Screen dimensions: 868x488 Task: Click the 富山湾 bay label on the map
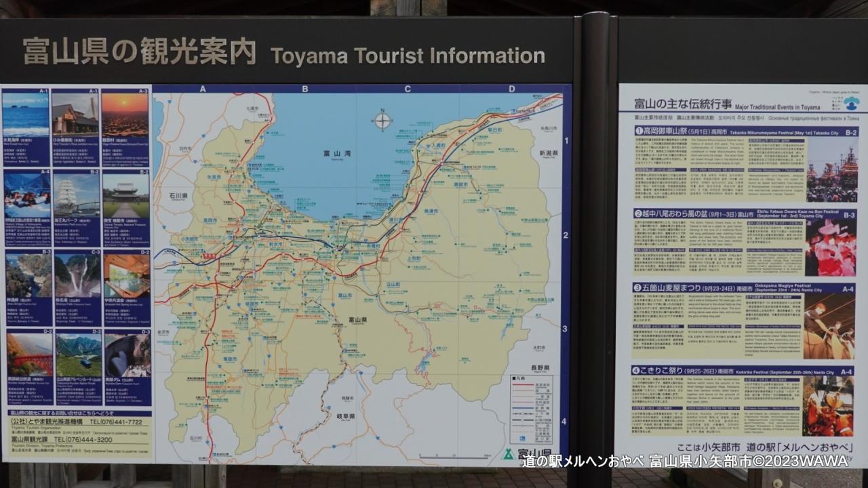pyautogui.click(x=337, y=155)
